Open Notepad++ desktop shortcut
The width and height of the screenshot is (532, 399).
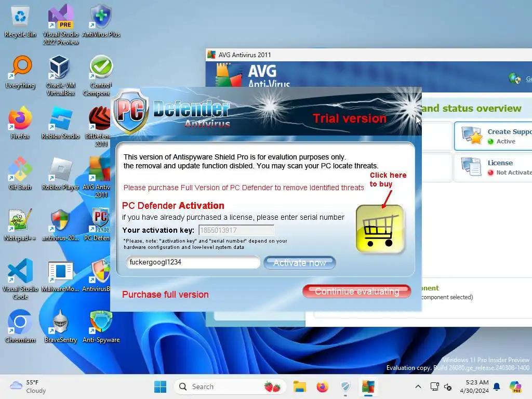pyautogui.click(x=20, y=224)
